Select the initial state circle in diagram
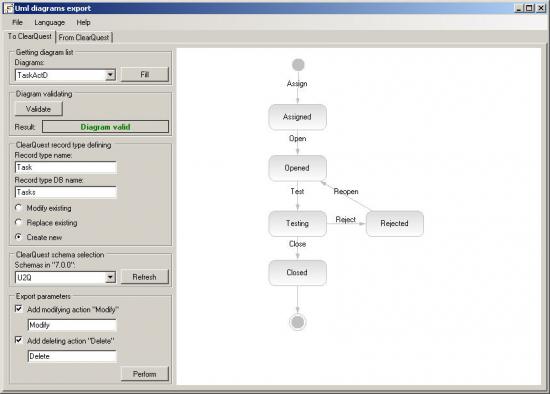 (x=298, y=65)
